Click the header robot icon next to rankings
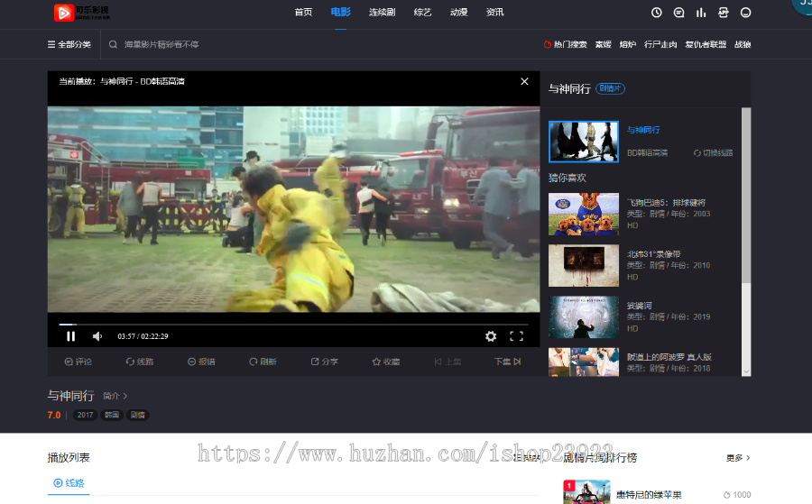 (x=723, y=13)
